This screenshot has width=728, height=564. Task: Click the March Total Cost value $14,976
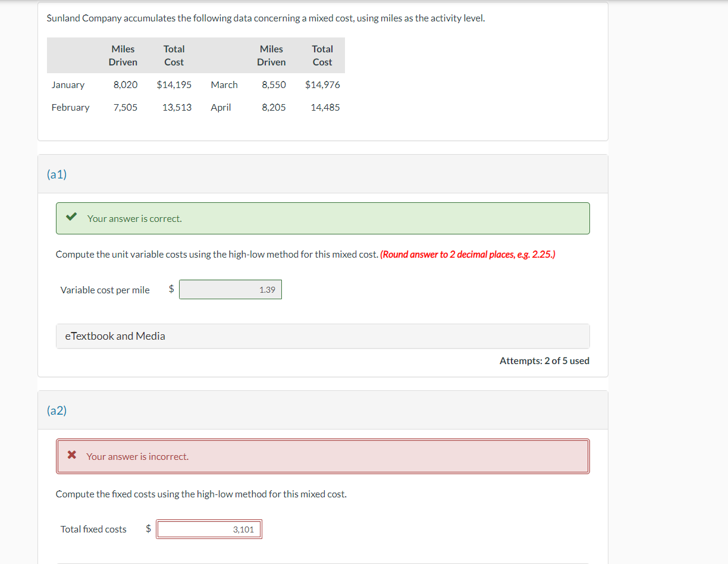(x=322, y=84)
